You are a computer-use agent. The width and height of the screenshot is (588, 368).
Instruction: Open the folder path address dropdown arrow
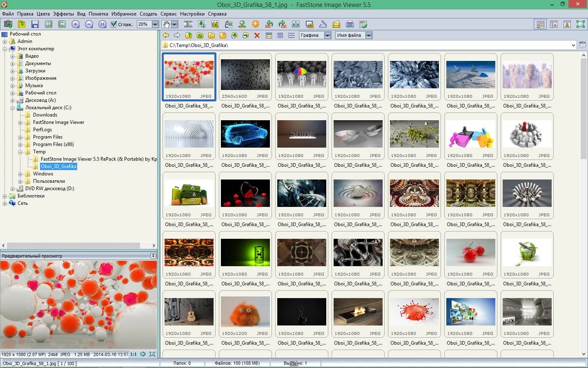coord(573,45)
